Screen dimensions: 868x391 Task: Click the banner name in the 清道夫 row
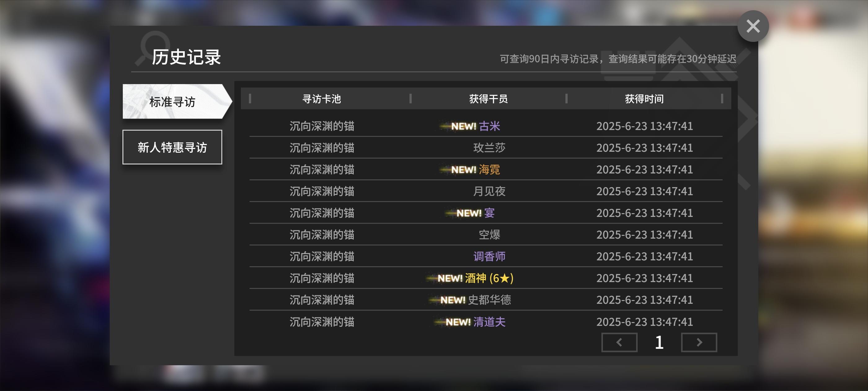pos(322,322)
